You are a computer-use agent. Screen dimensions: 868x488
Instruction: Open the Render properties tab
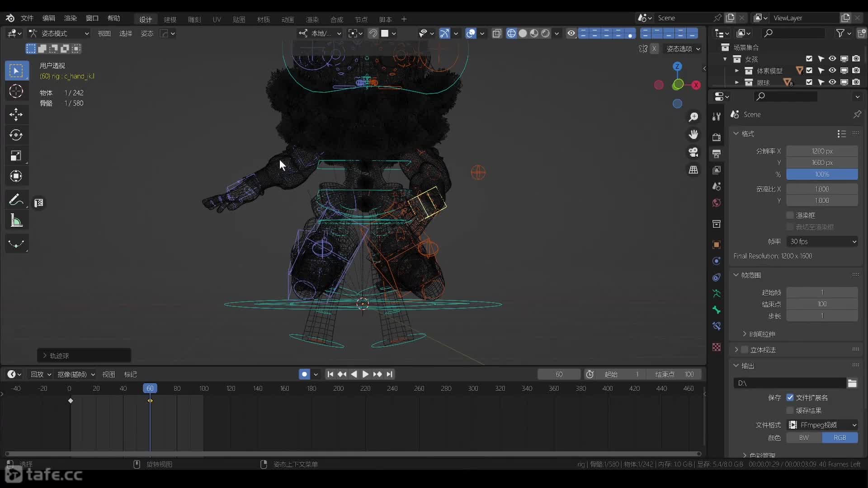717,137
